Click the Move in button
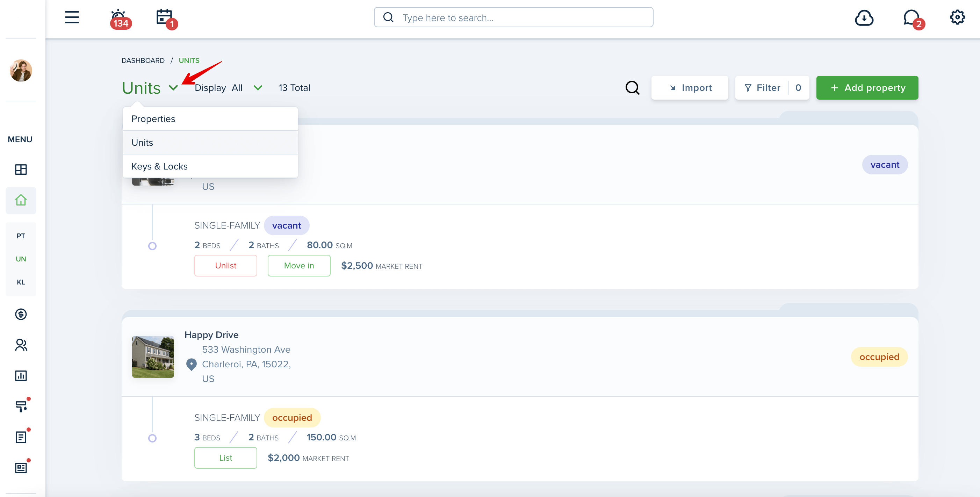This screenshot has width=980, height=497. click(299, 266)
